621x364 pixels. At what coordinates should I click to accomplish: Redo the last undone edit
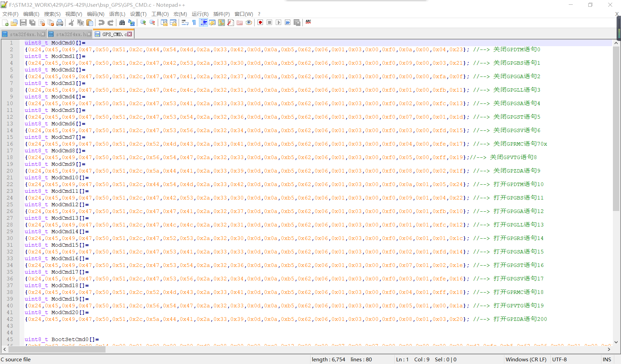tap(110, 23)
